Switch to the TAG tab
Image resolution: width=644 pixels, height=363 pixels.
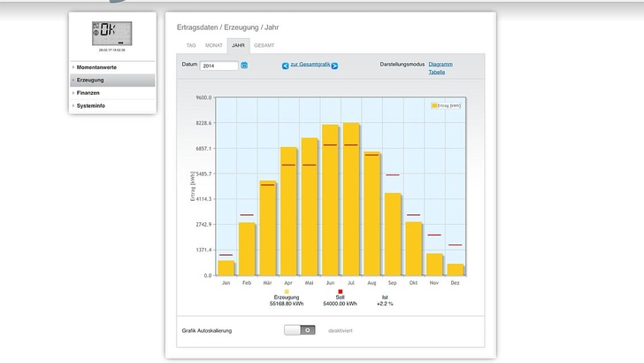[191, 44]
